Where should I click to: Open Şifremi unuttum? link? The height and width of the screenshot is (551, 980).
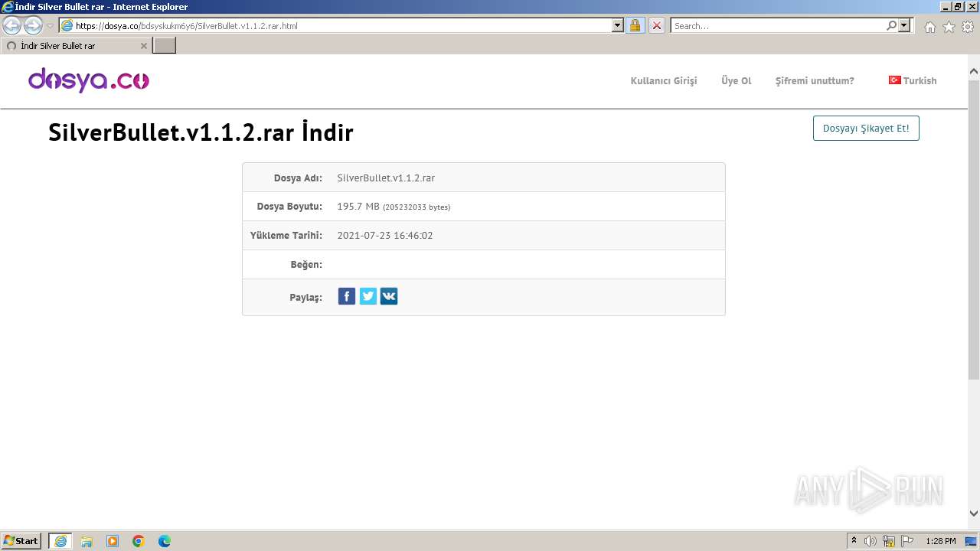click(815, 80)
